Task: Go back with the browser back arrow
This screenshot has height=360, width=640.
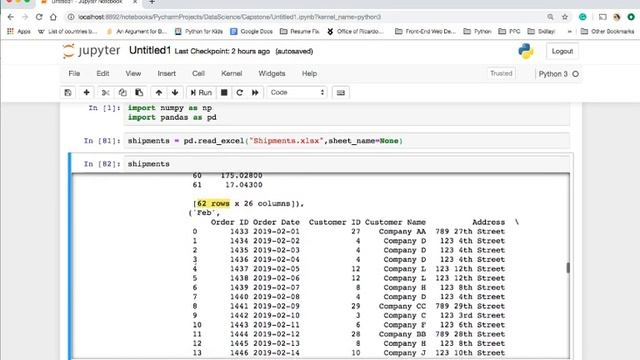Action: (11, 17)
